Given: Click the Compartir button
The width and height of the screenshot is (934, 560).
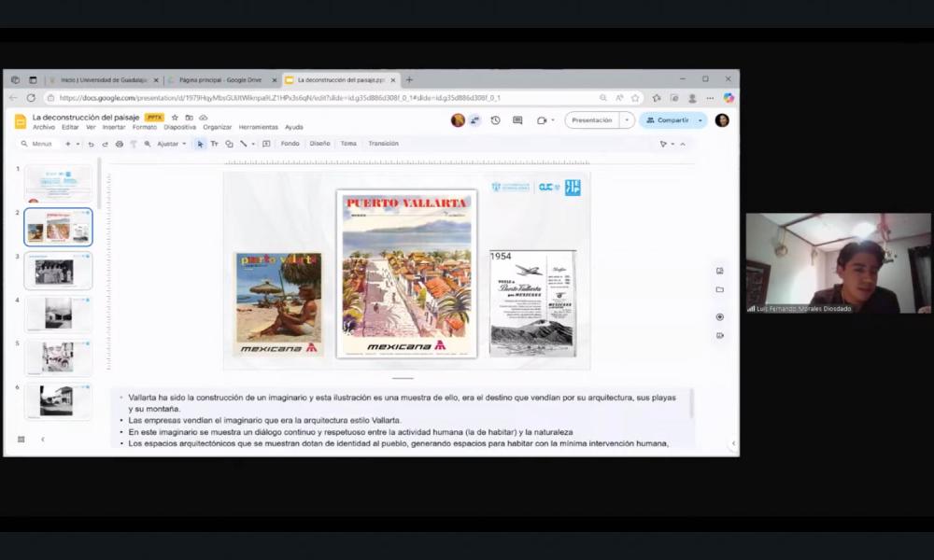Looking at the screenshot, I should pyautogui.click(x=670, y=121).
